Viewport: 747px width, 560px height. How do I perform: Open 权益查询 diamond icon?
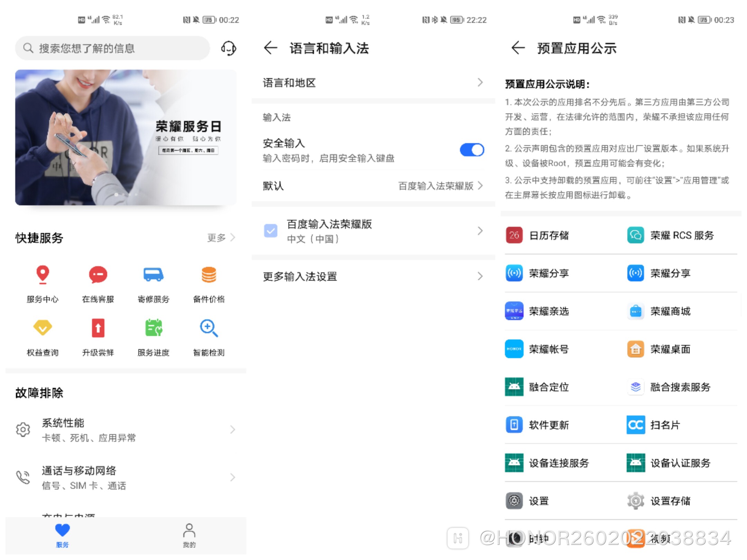point(43,328)
